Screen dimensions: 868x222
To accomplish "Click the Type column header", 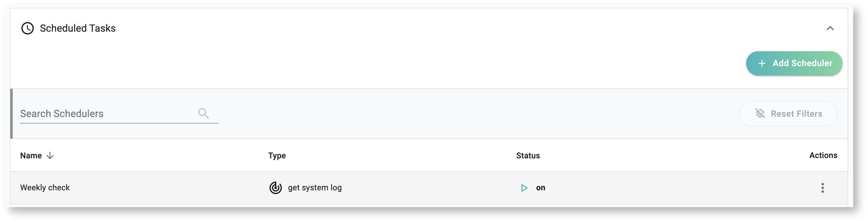I will coord(277,156).
